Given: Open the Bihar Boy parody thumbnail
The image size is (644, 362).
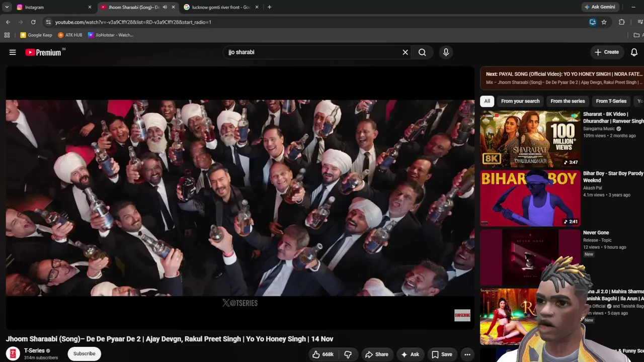Looking at the screenshot, I should tap(530, 199).
